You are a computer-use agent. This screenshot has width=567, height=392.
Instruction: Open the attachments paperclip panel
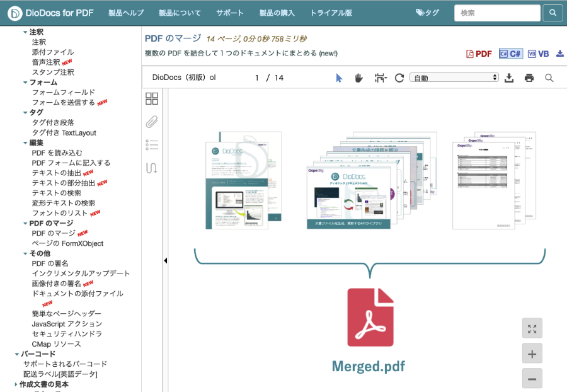[152, 122]
